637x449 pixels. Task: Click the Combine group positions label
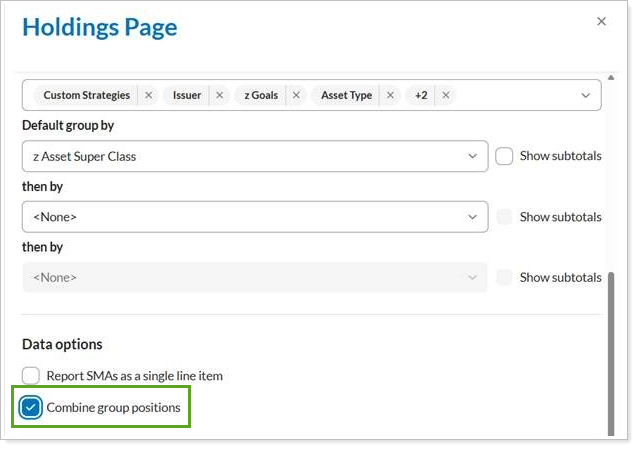113,407
